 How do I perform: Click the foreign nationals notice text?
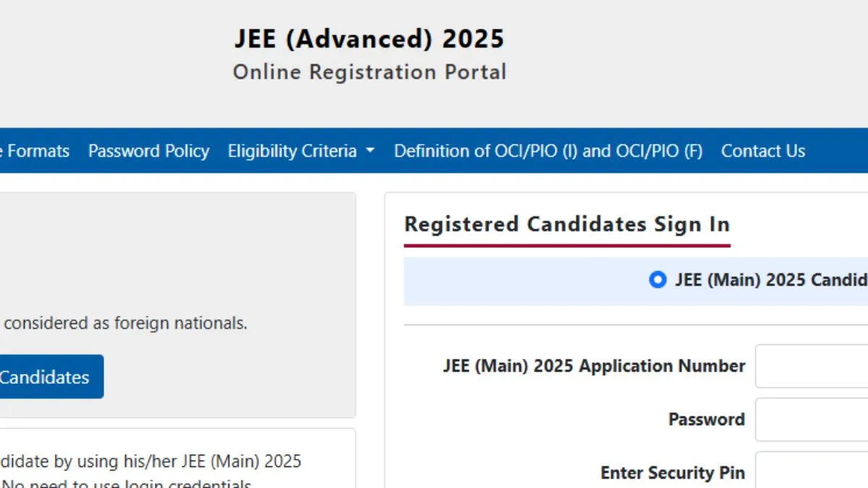pos(123,323)
